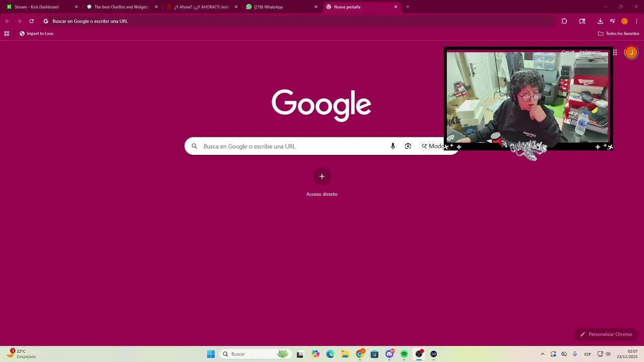Open Spotify from taskbar
The width and height of the screenshot is (644, 362).
click(404, 354)
